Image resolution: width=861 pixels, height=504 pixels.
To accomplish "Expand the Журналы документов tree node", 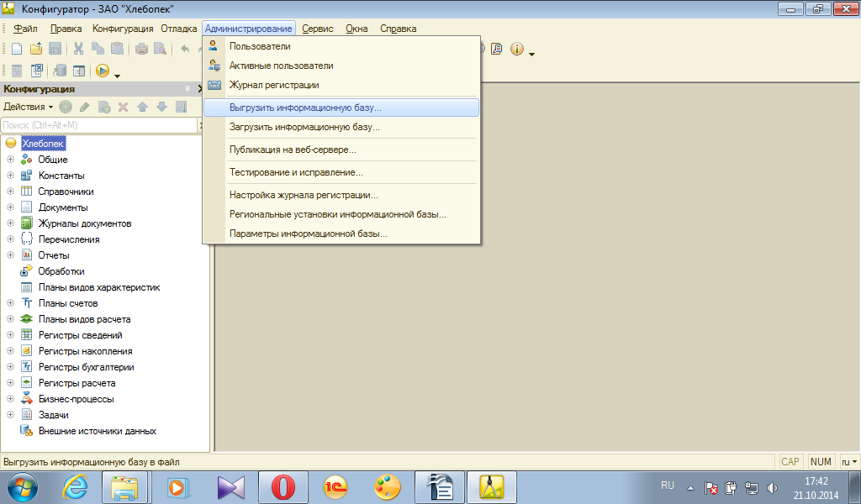I will click(x=10, y=223).
